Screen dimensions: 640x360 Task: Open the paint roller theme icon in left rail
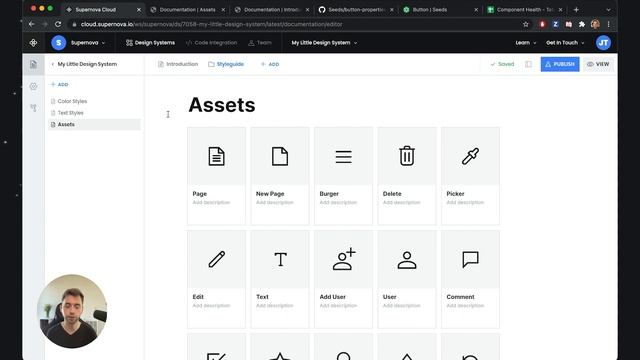pyautogui.click(x=33, y=108)
